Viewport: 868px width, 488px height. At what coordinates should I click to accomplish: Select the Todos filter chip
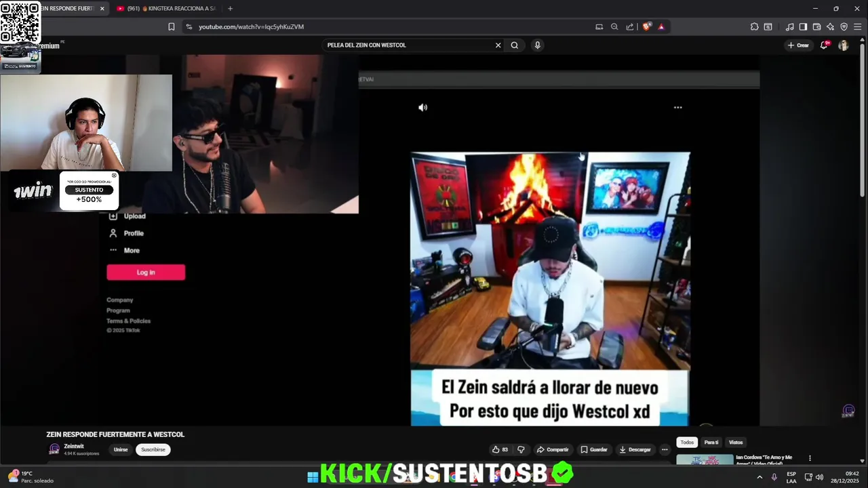point(687,443)
